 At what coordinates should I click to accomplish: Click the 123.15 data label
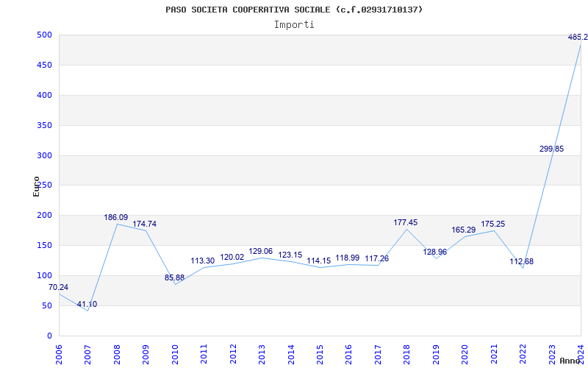pos(290,255)
